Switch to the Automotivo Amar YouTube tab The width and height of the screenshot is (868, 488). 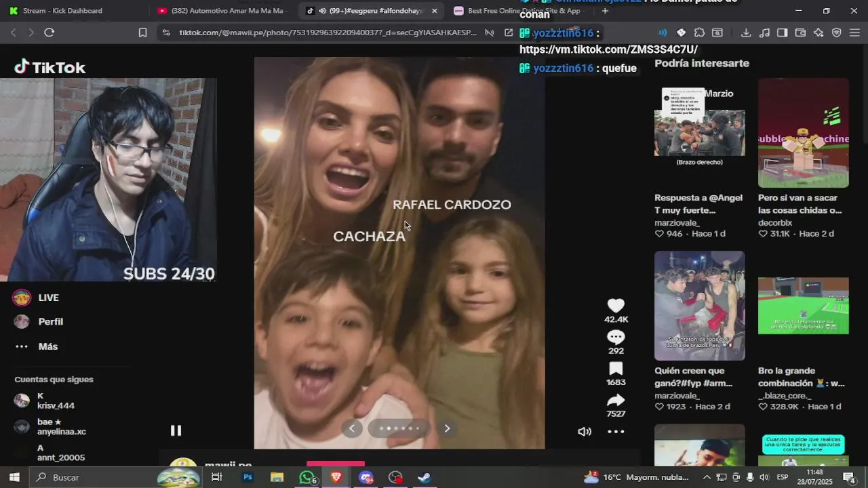pos(222,11)
